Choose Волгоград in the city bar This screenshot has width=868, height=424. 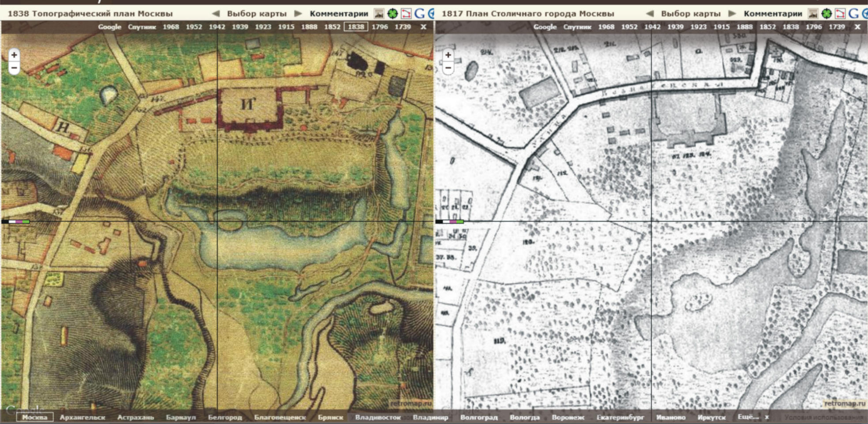click(x=479, y=417)
